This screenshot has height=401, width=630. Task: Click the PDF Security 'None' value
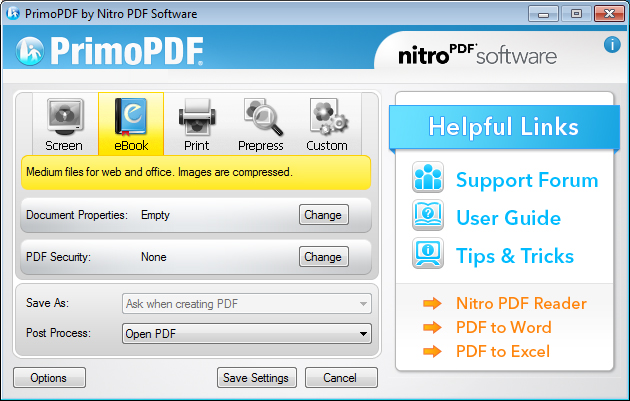click(153, 257)
